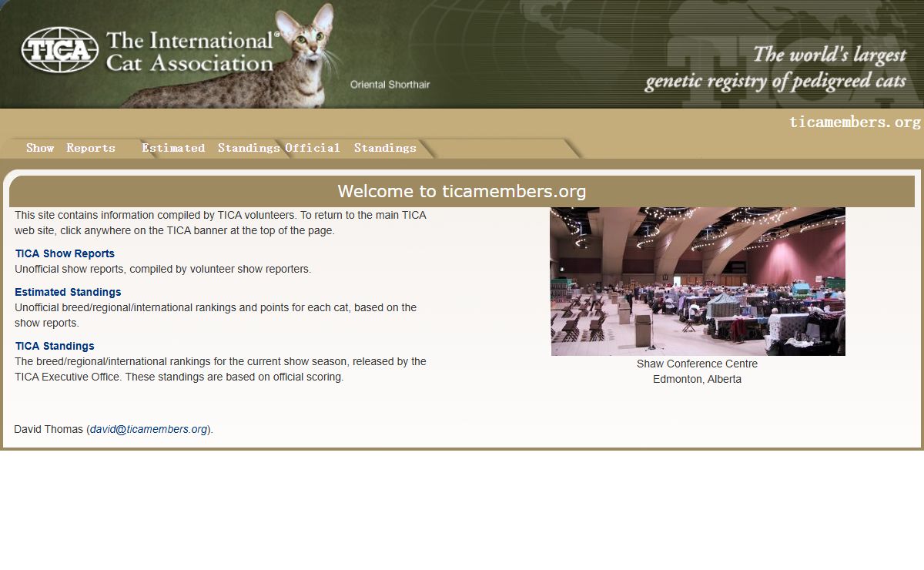924x570 pixels.
Task: Click the Shaw Conference Centre photo
Action: (x=698, y=281)
